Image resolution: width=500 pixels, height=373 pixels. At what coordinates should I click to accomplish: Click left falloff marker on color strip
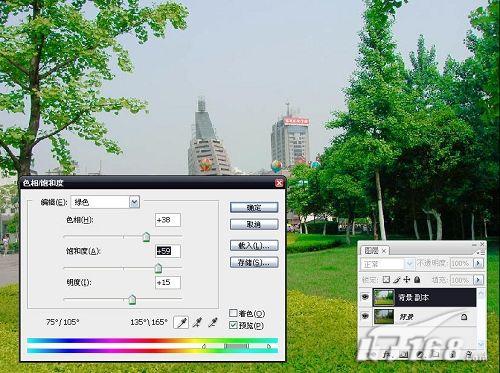tap(204, 347)
